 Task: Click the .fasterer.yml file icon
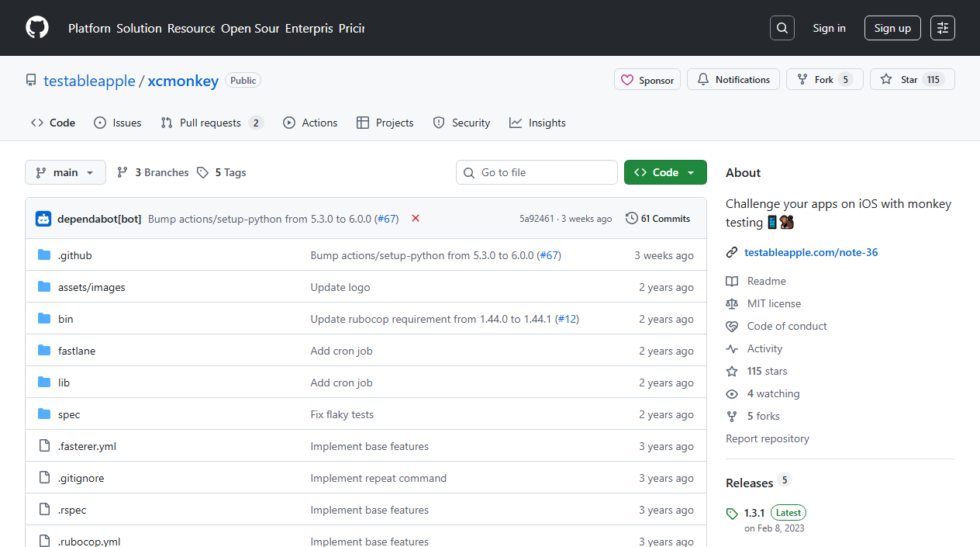pos(44,446)
